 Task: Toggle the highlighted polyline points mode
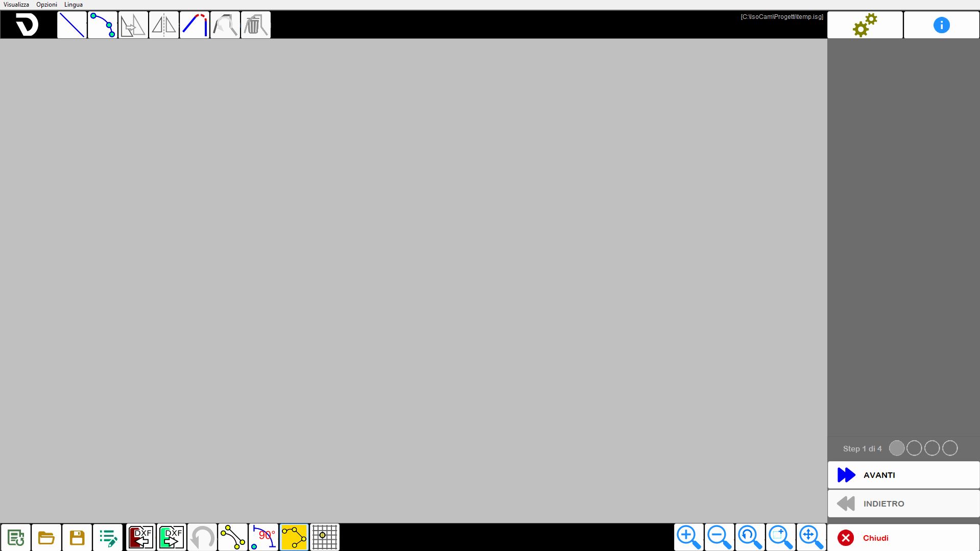pyautogui.click(x=294, y=537)
